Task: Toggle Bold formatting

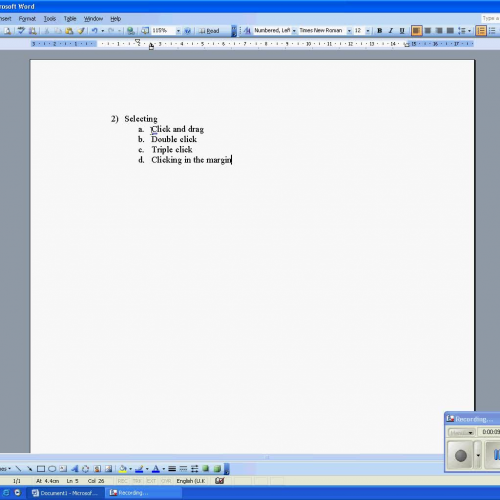Action: [x=379, y=31]
